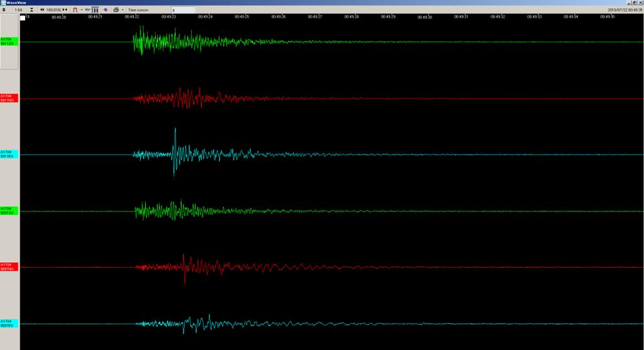The width and height of the screenshot is (644, 350).
Task: Select the cyan S087EG channel label
Action: [x=9, y=324]
